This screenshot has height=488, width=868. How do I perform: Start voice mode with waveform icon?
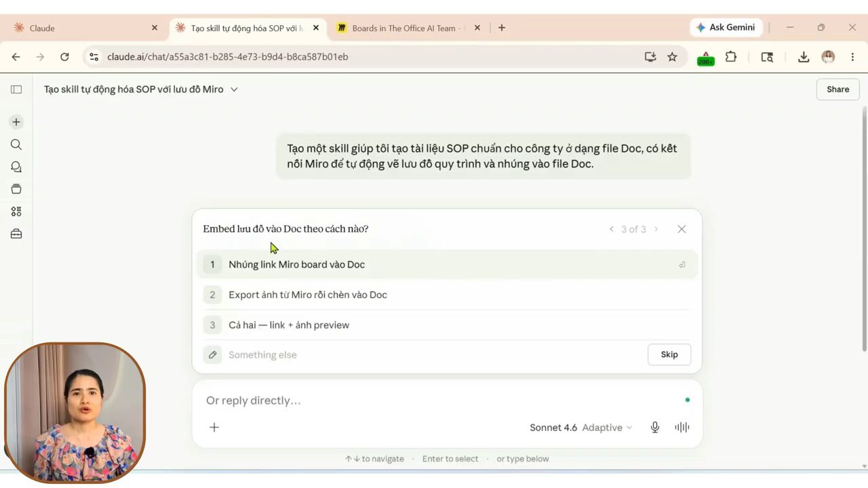click(x=682, y=427)
